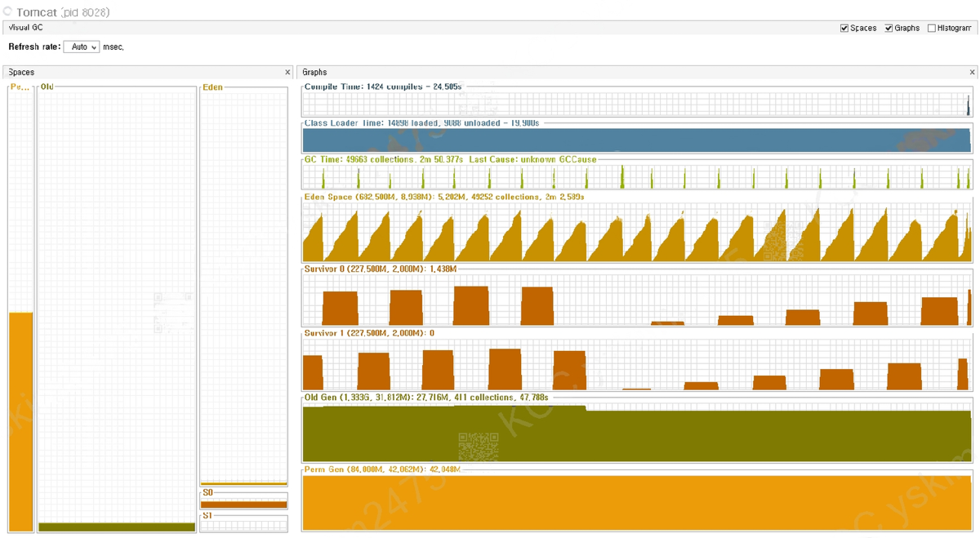Image resolution: width=980 pixels, height=538 pixels.
Task: Close the Spaces panel
Action: [287, 73]
